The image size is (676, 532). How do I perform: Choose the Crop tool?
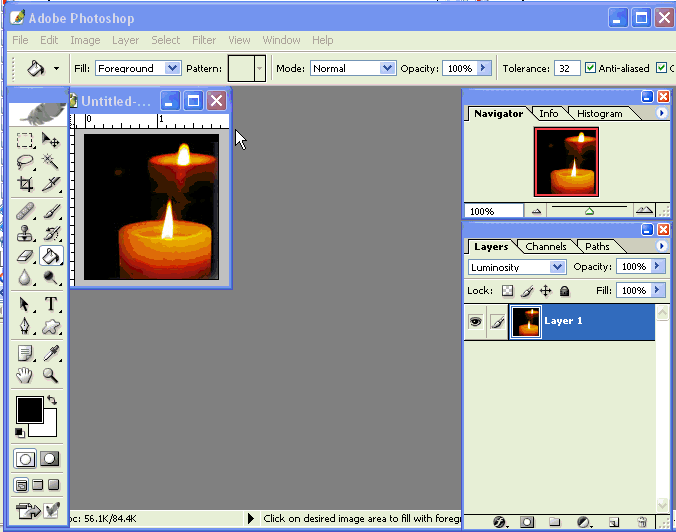26,185
